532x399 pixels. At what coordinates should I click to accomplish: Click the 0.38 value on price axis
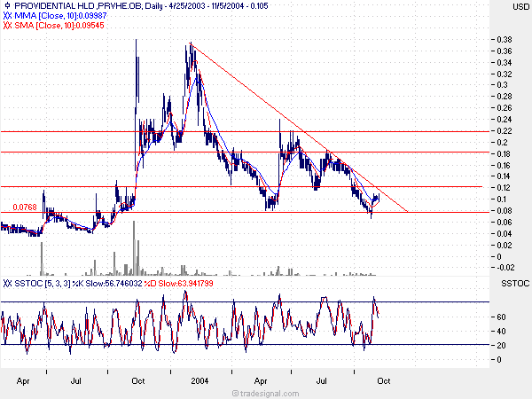click(x=502, y=40)
